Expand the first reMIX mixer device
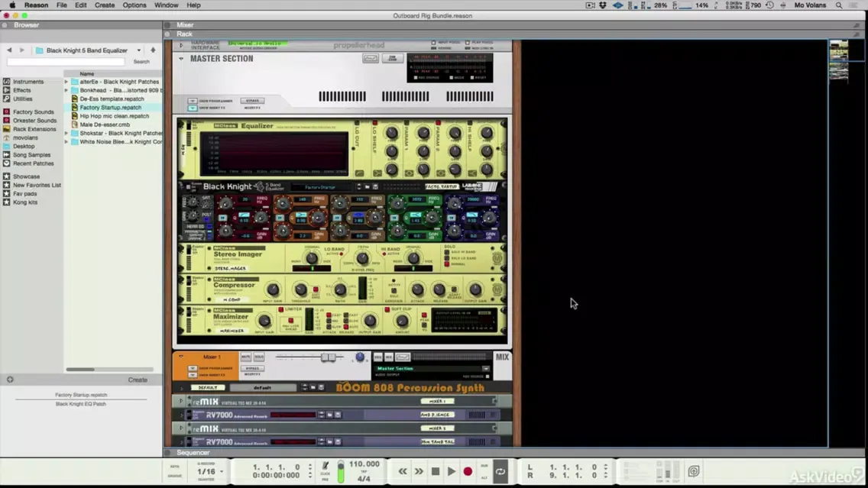 tap(181, 402)
